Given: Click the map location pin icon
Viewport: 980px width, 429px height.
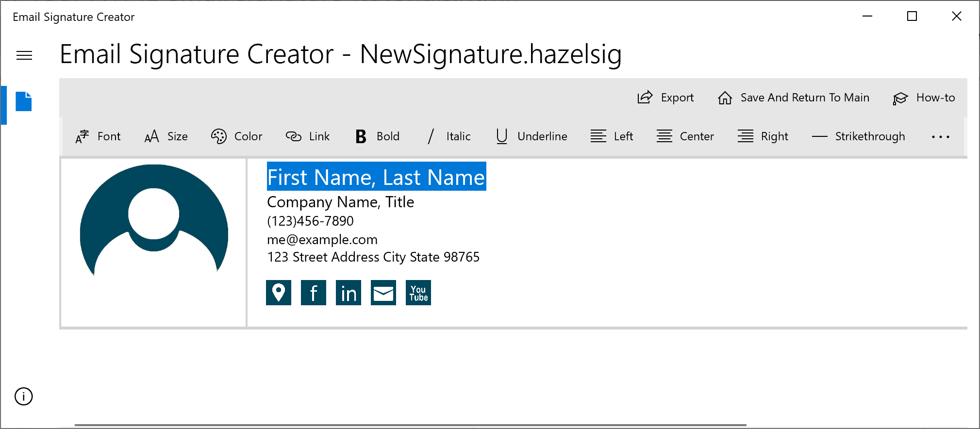Looking at the screenshot, I should 279,293.
